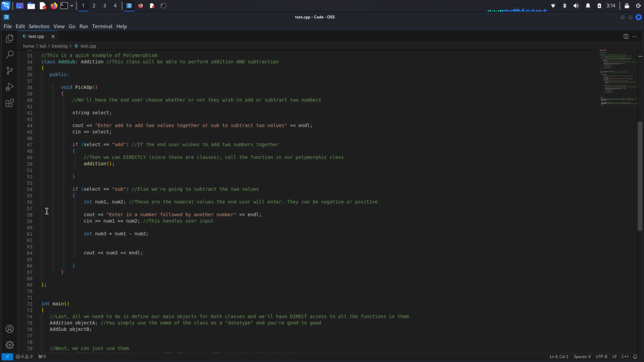Change indentation via Spaces: 4

(582, 357)
